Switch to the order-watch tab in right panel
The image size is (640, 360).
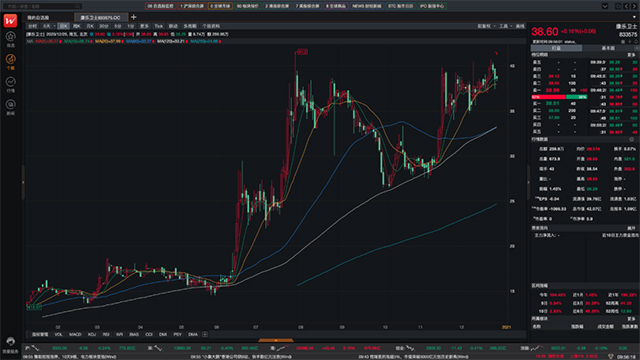pos(556,48)
